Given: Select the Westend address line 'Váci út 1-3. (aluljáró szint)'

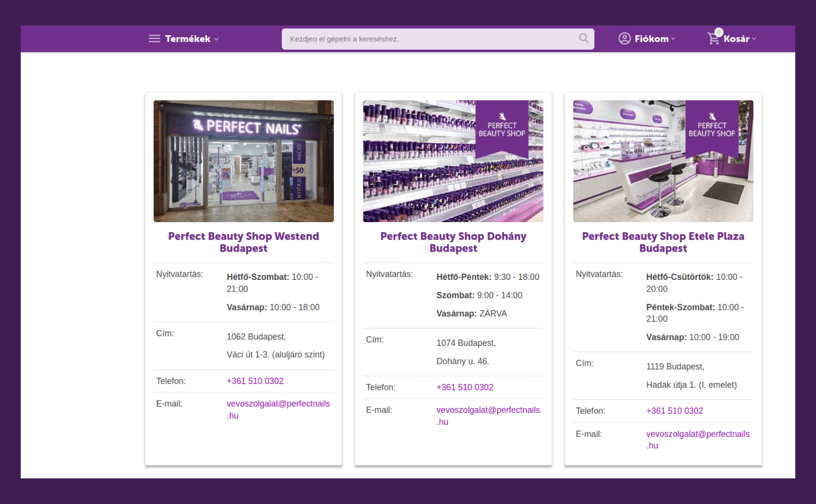Looking at the screenshot, I should pyautogui.click(x=276, y=355).
